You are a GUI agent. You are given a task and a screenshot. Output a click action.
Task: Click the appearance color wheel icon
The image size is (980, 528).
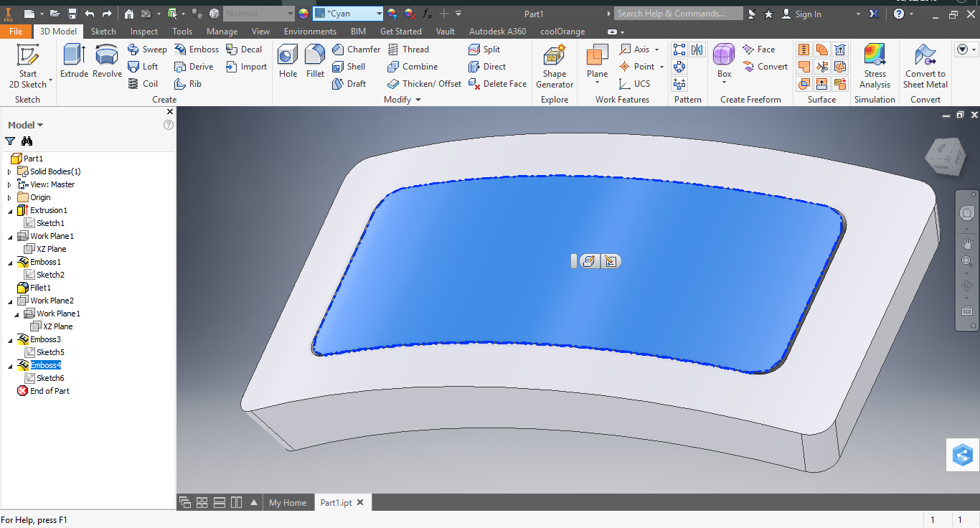(x=303, y=14)
